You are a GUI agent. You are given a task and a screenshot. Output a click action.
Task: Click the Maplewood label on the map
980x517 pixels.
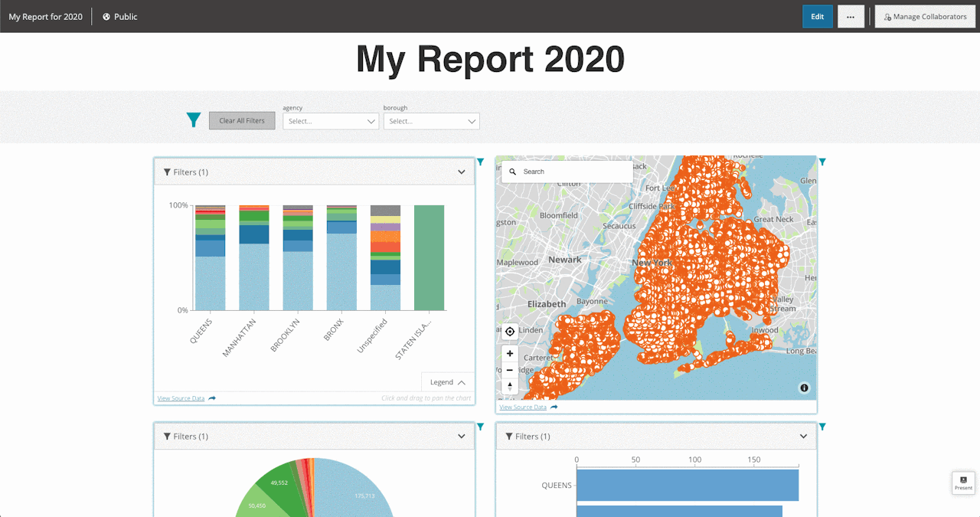(518, 263)
